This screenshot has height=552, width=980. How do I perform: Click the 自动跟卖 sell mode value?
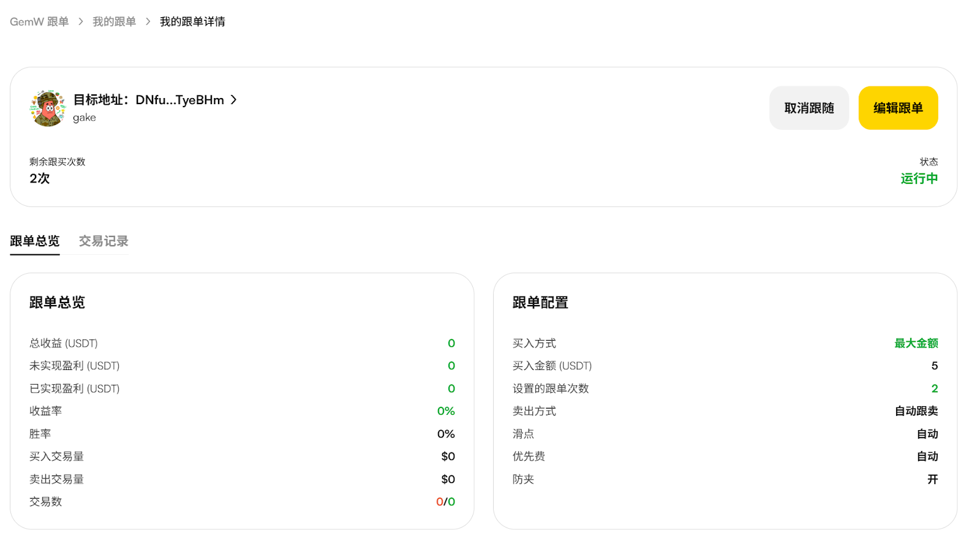(916, 411)
